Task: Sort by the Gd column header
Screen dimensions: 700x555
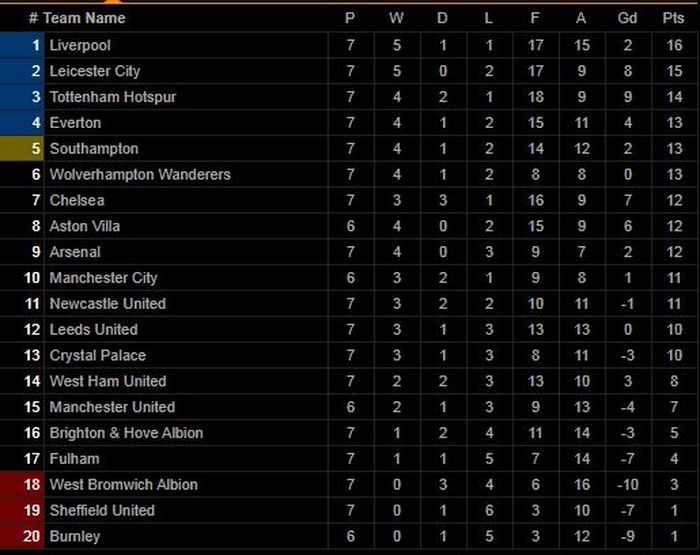Action: pos(629,18)
